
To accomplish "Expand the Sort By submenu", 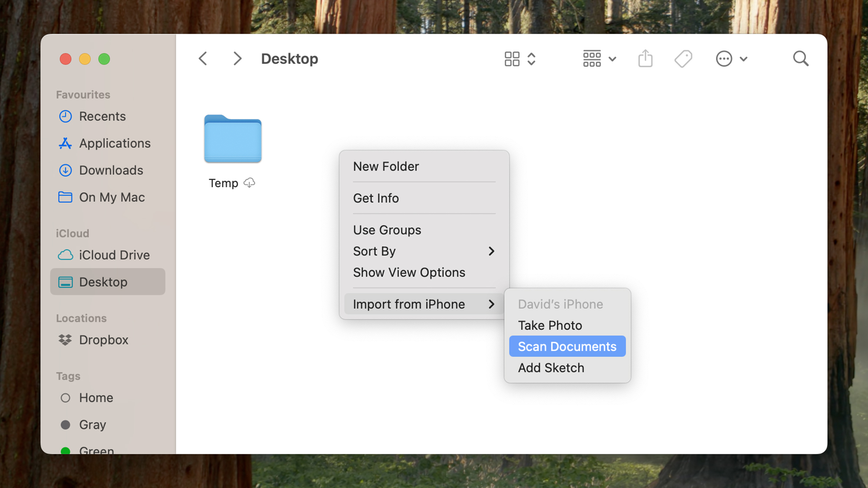I will [x=423, y=251].
